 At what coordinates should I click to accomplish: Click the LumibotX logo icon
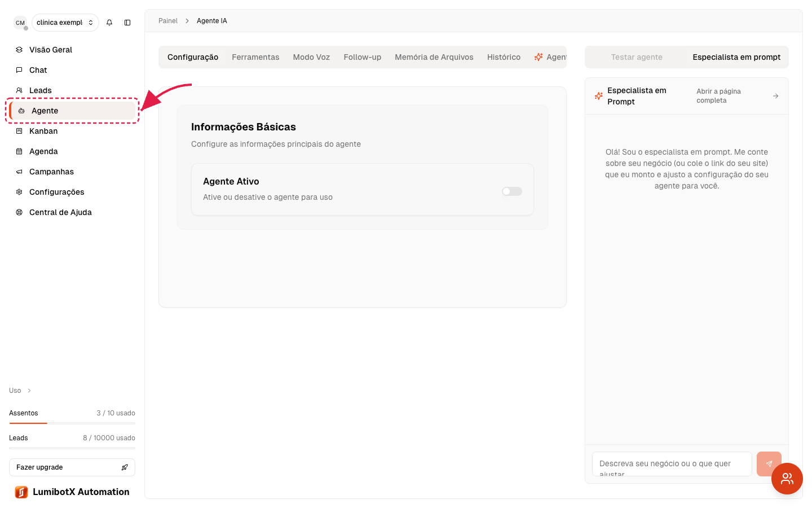tap(21, 492)
